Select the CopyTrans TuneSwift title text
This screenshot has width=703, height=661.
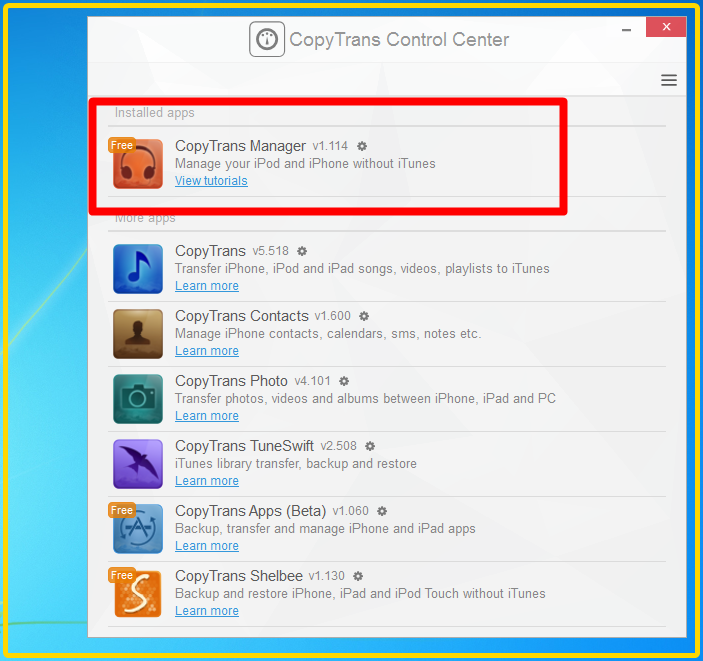pos(244,446)
